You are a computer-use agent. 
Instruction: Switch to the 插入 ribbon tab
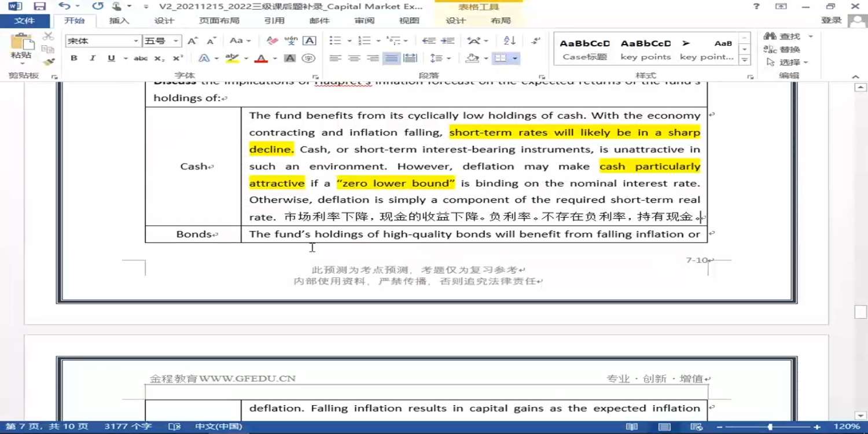(119, 21)
